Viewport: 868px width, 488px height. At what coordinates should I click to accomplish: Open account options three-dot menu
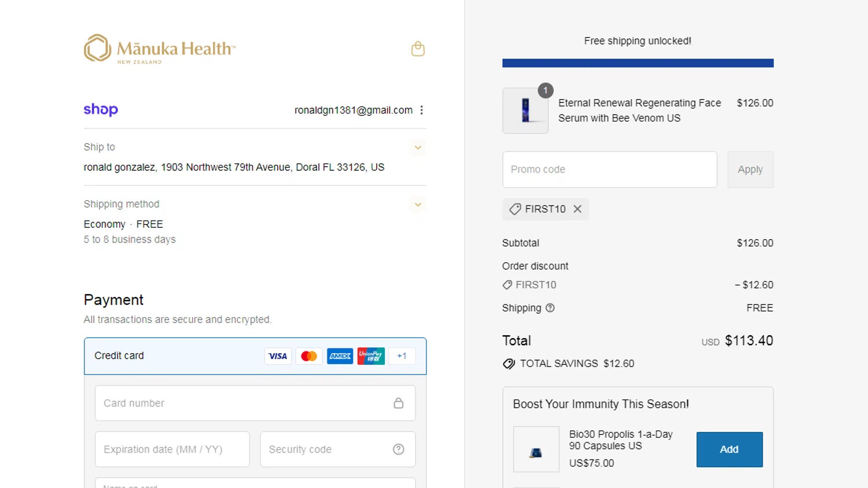tap(422, 110)
